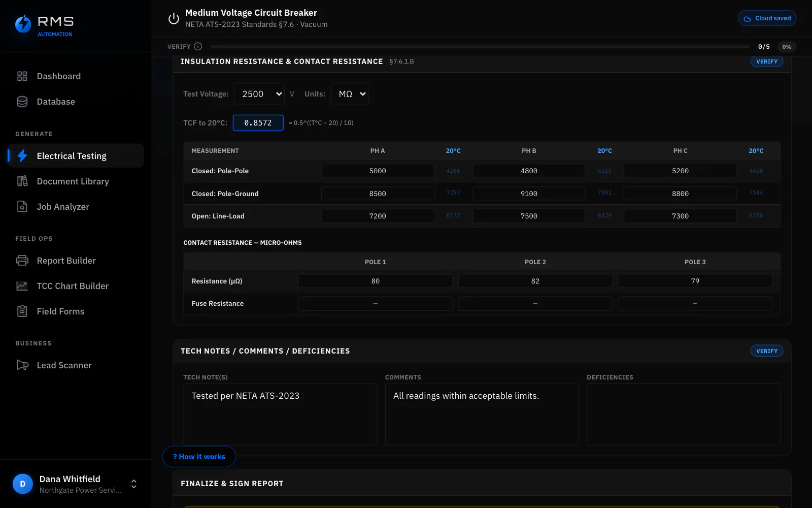Screen dimensions: 812x508
Task: Go to Database in the sidebar
Action: tap(76, 102)
